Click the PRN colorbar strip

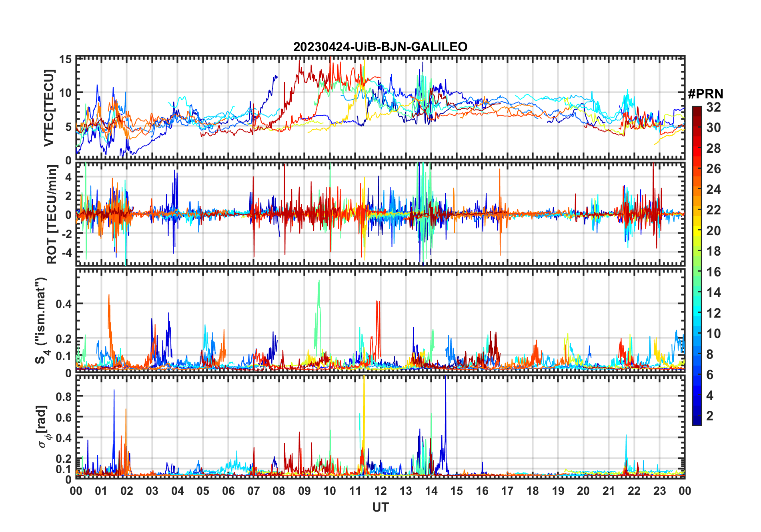[x=697, y=266]
